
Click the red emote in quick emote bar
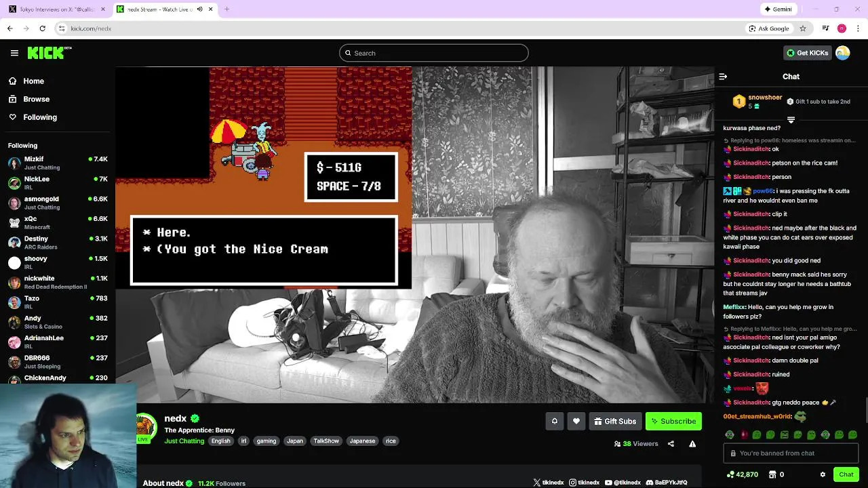[x=743, y=434]
